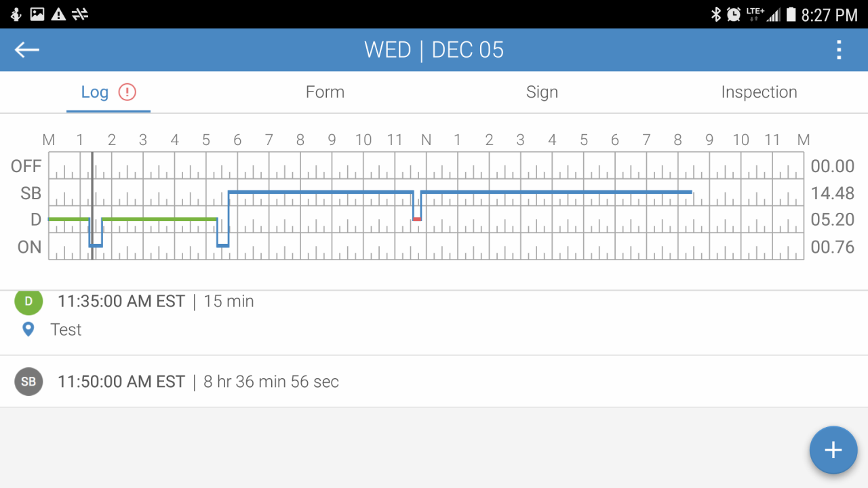868x488 pixels.
Task: Switch to the Form tab
Action: coord(325,92)
